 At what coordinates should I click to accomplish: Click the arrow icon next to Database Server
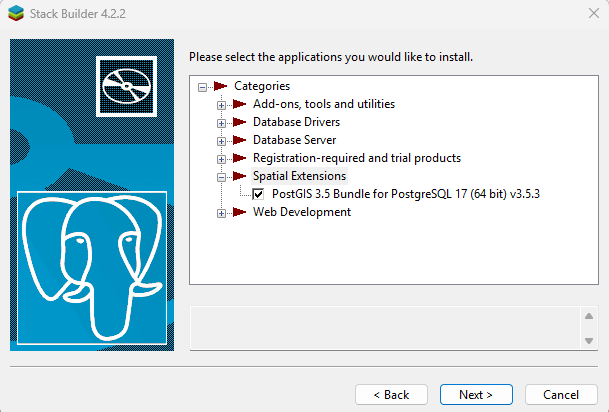pos(240,140)
